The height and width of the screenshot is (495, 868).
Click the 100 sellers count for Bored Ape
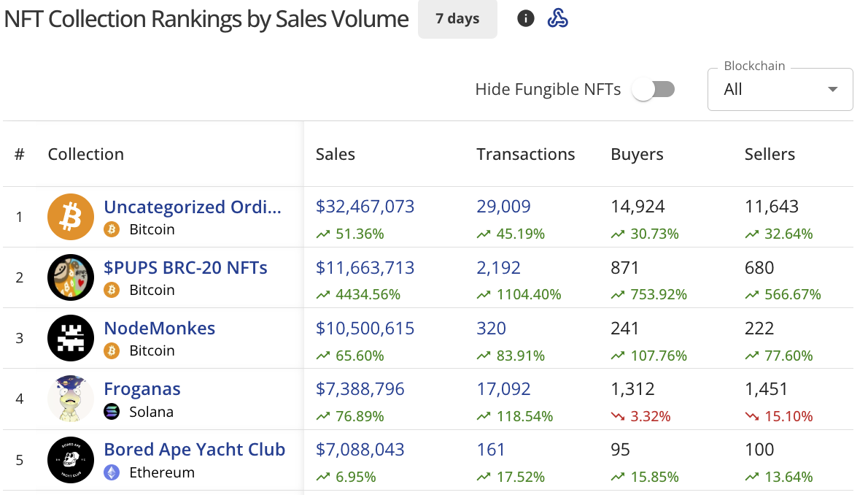[x=759, y=450]
